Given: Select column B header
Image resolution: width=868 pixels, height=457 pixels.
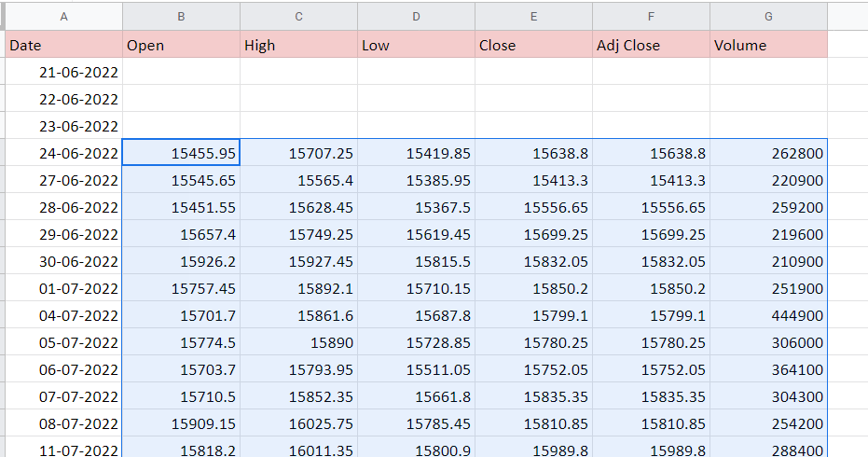Looking at the screenshot, I should (x=181, y=17).
